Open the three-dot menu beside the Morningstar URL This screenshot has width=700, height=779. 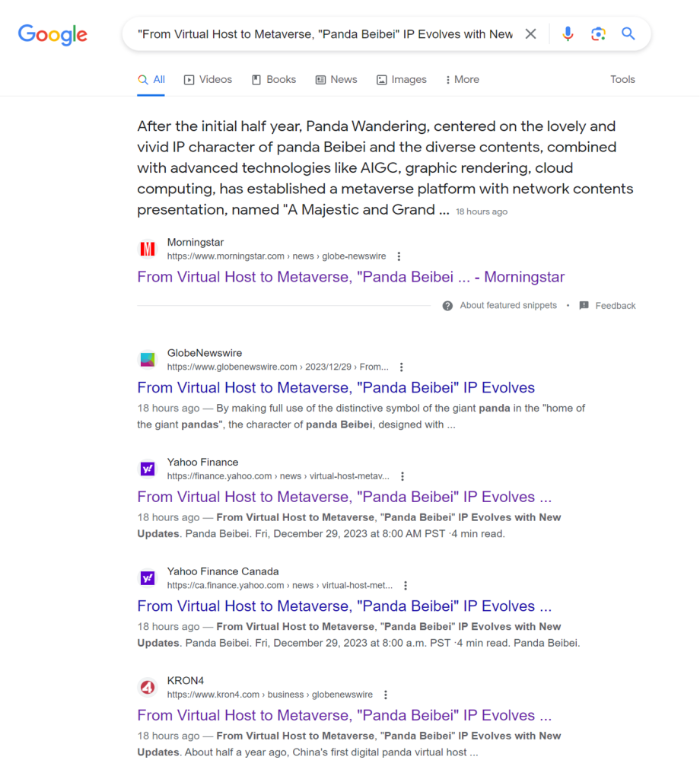pyautogui.click(x=399, y=256)
